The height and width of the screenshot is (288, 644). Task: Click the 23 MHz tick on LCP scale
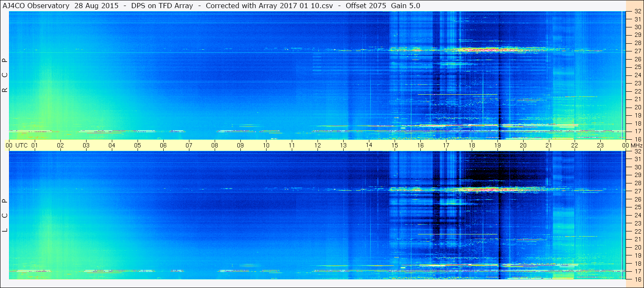[638, 223]
